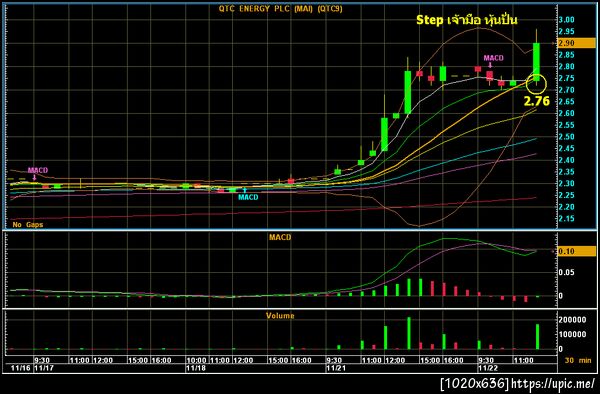Click the 200000 volume axis label

(572, 320)
